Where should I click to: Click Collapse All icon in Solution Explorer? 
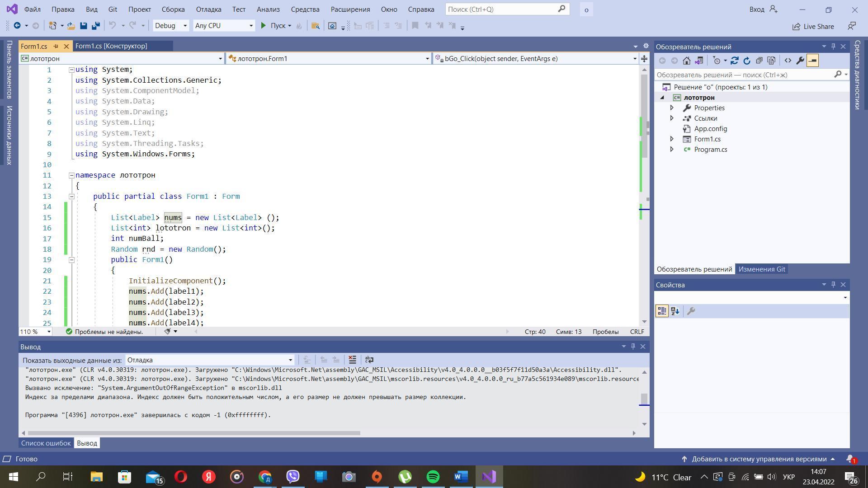coord(759,61)
